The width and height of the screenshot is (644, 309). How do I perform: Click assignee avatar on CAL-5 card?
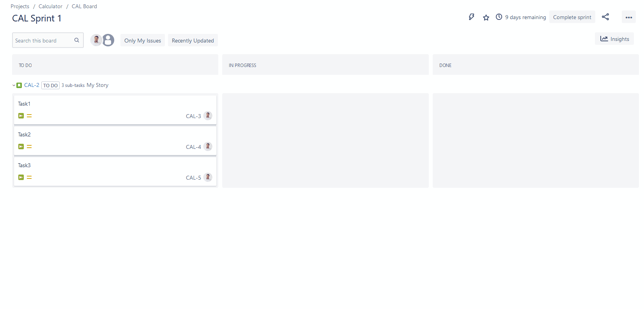click(208, 177)
